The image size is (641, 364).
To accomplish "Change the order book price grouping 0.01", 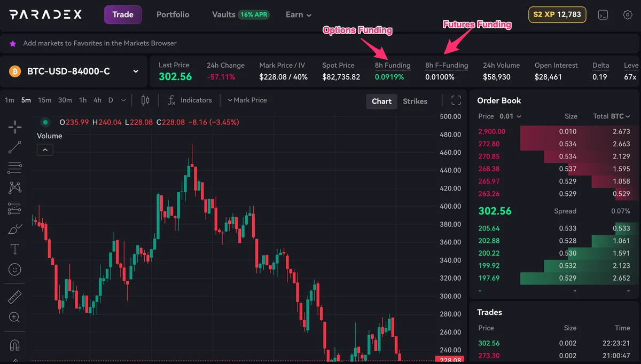I will pyautogui.click(x=510, y=116).
